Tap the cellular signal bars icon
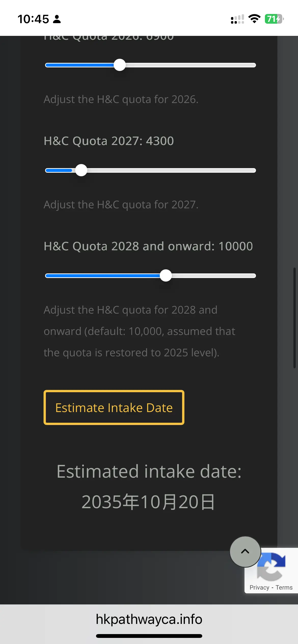 coord(237,19)
